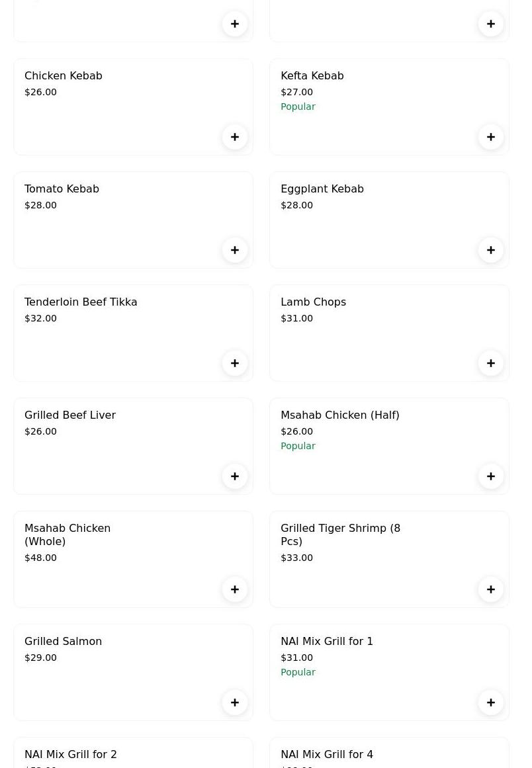Viewport: 532px width, 768px height.
Task: Add Msahab Chicken (Whole) to cart
Action: (x=235, y=589)
